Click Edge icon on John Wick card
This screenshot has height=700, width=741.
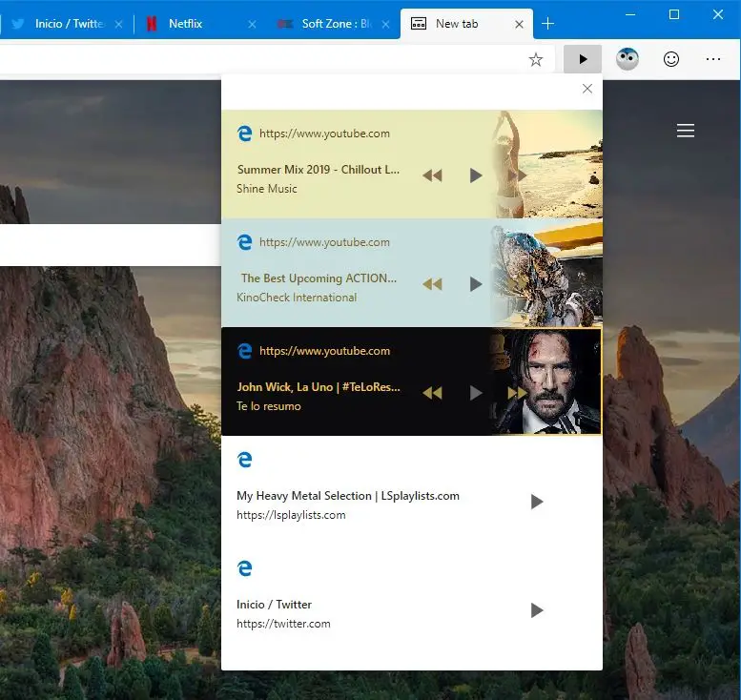[244, 351]
